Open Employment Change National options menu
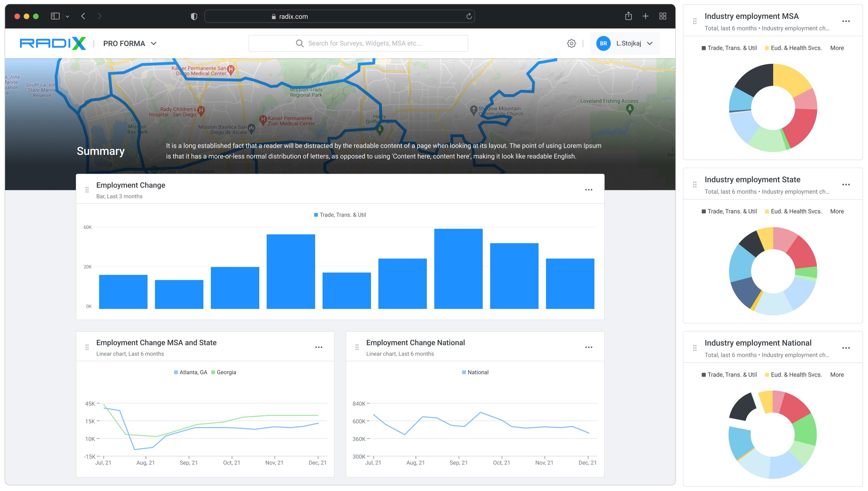The width and height of the screenshot is (868, 491). (x=589, y=347)
